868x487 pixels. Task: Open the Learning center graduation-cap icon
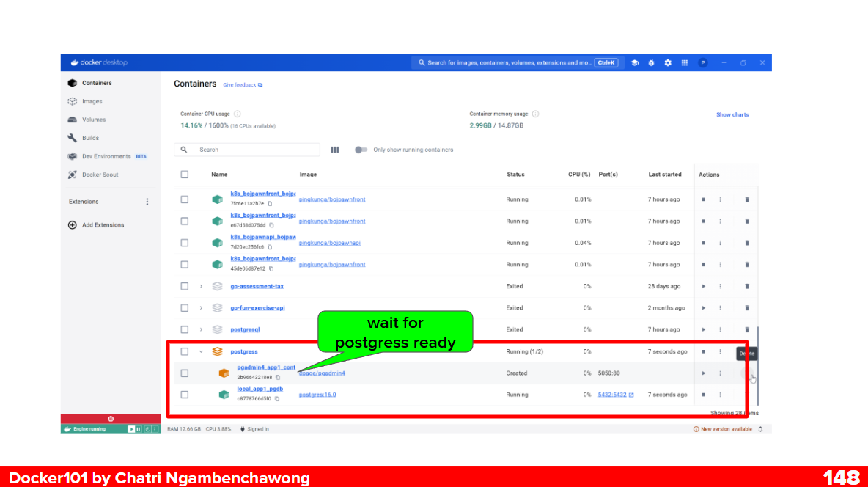[635, 63]
